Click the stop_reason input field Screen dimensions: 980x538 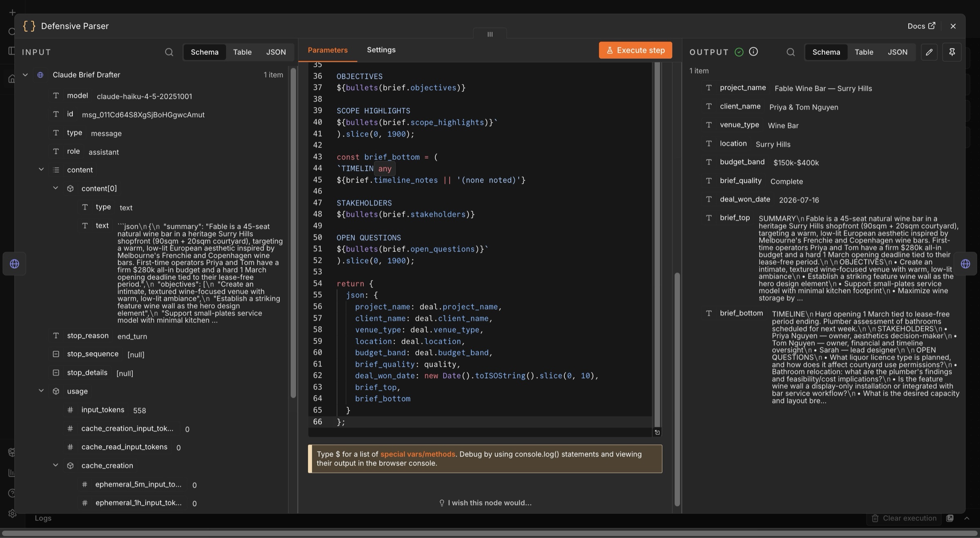coord(100,336)
